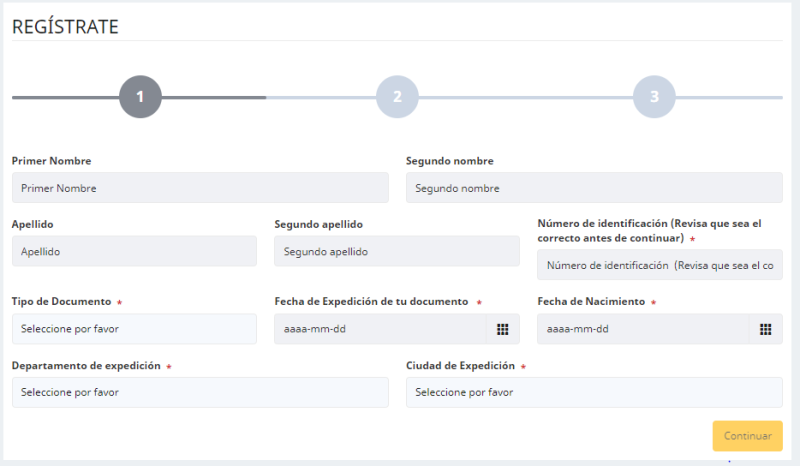The image size is (800, 466).
Task: Click into the Segundo nombre field
Action: click(594, 188)
